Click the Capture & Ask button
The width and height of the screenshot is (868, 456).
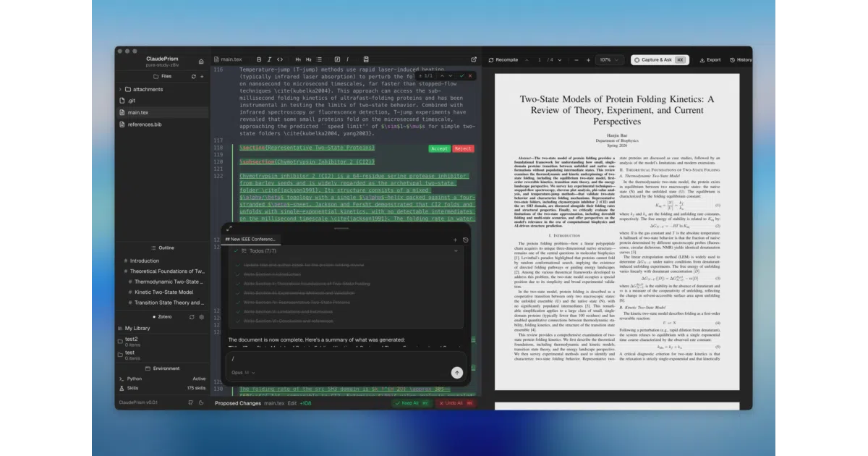(660, 60)
